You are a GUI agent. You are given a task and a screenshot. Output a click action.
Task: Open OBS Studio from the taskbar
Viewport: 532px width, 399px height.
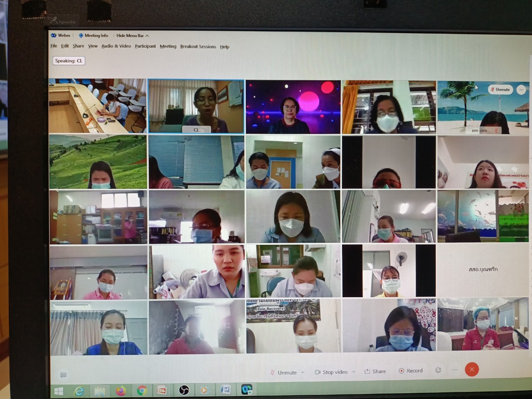[184, 390]
